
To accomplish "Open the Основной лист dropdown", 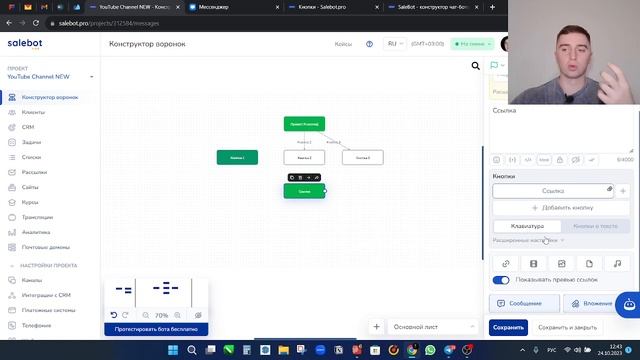I will pyautogui.click(x=433, y=327).
